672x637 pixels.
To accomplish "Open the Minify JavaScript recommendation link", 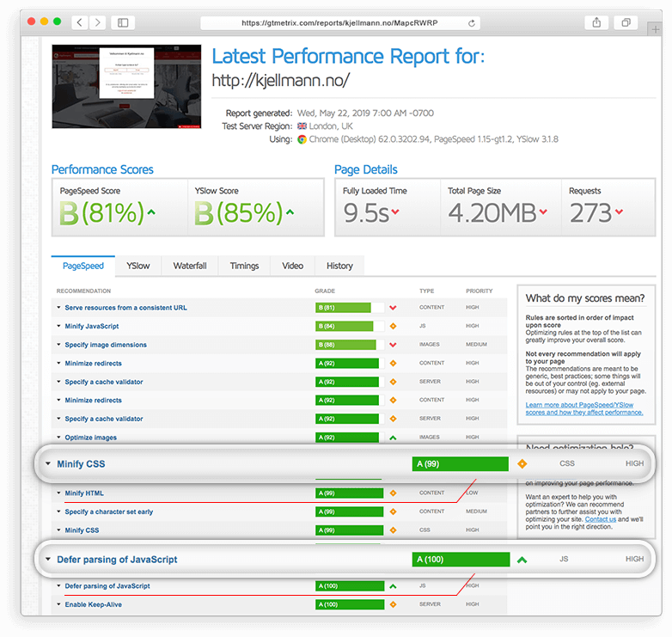I will [x=92, y=326].
